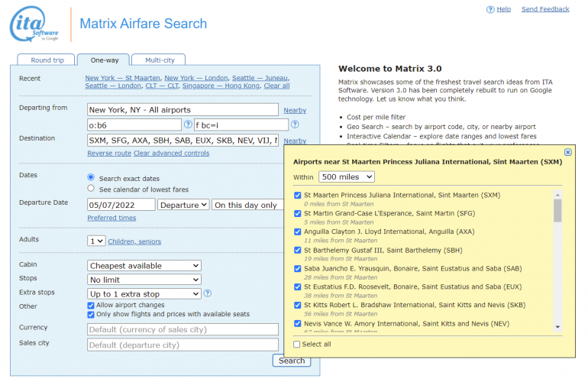Click help icon beside Extra stops dropdown
Screen dimensions: 588x382
(x=207, y=293)
